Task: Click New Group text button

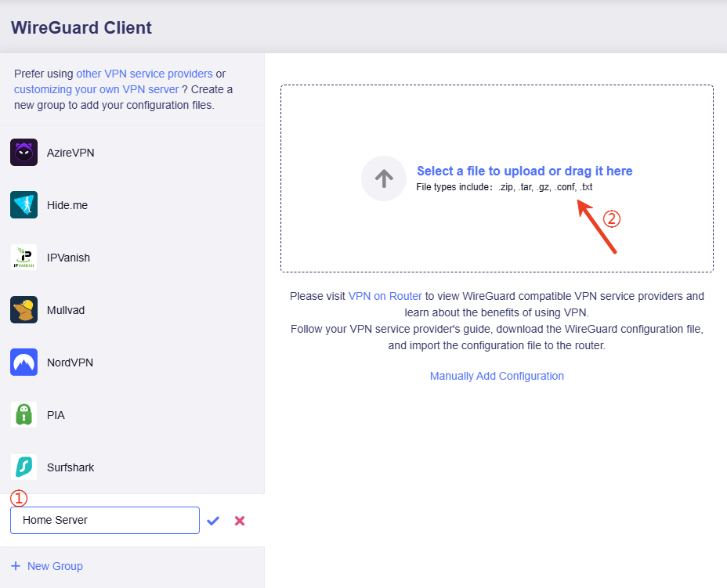Action: 55,566
